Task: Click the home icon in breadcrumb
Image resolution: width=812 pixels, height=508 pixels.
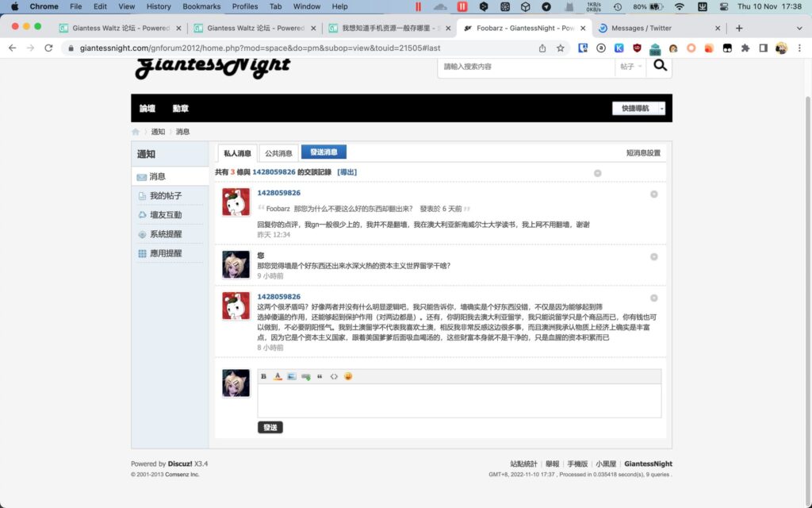Action: click(136, 132)
